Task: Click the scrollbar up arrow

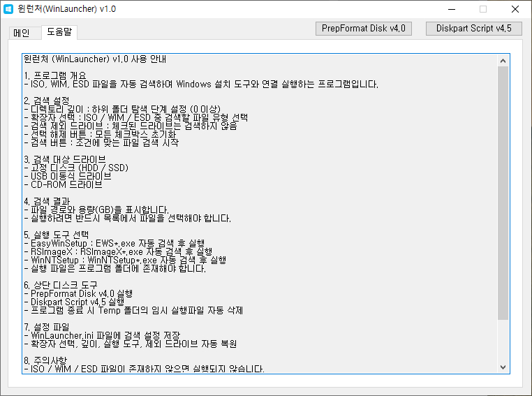Action: (503, 61)
